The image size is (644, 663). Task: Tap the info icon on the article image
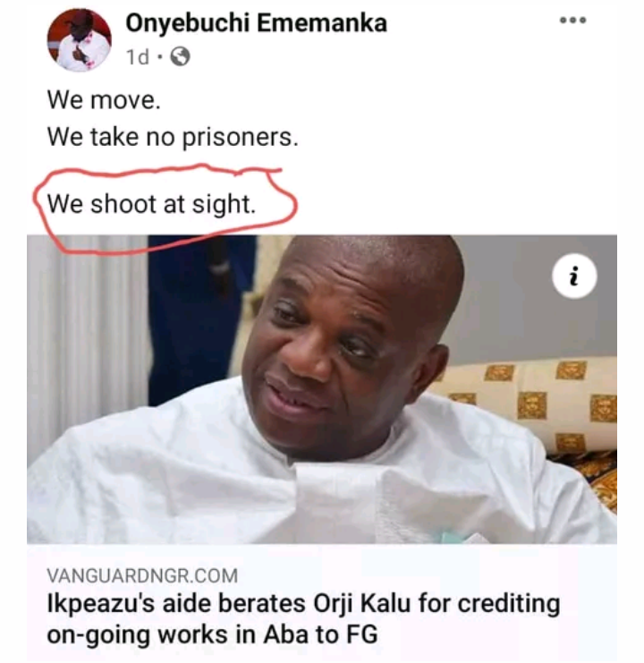pyautogui.click(x=574, y=279)
